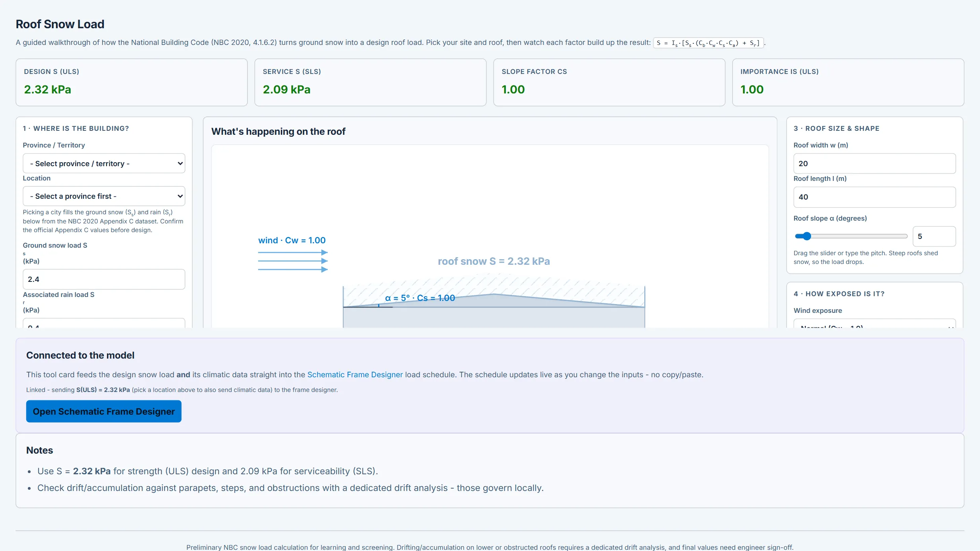Click the roof snow S label in diagram
Image resolution: width=980 pixels, height=551 pixels.
494,261
